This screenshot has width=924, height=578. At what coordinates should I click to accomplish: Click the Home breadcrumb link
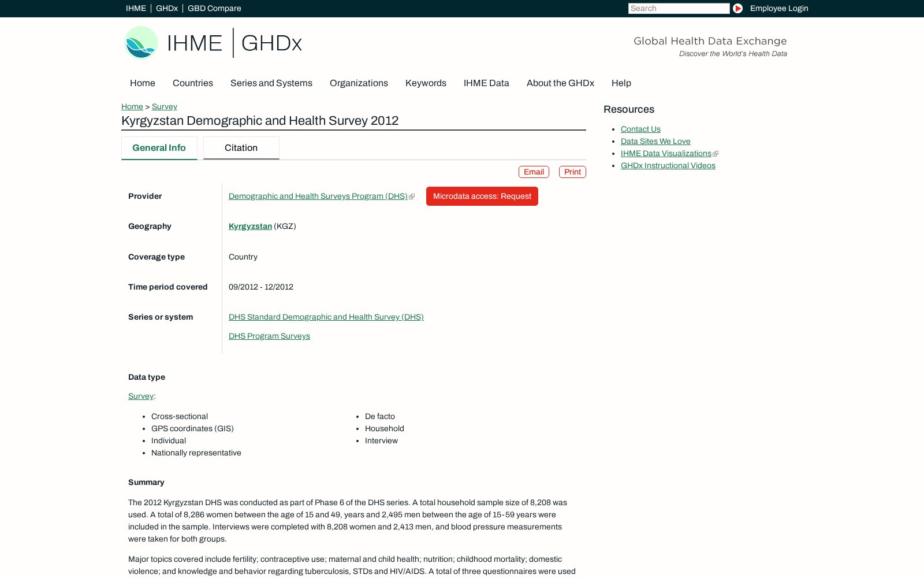point(132,107)
